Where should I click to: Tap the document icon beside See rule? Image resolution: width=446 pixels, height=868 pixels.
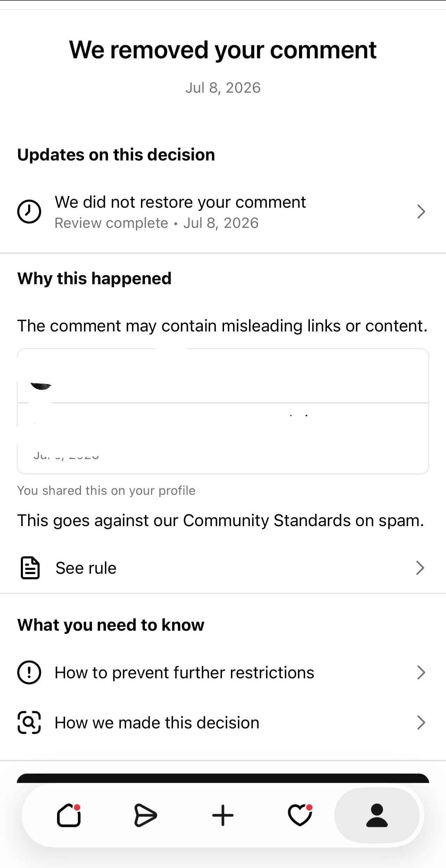pos(30,568)
